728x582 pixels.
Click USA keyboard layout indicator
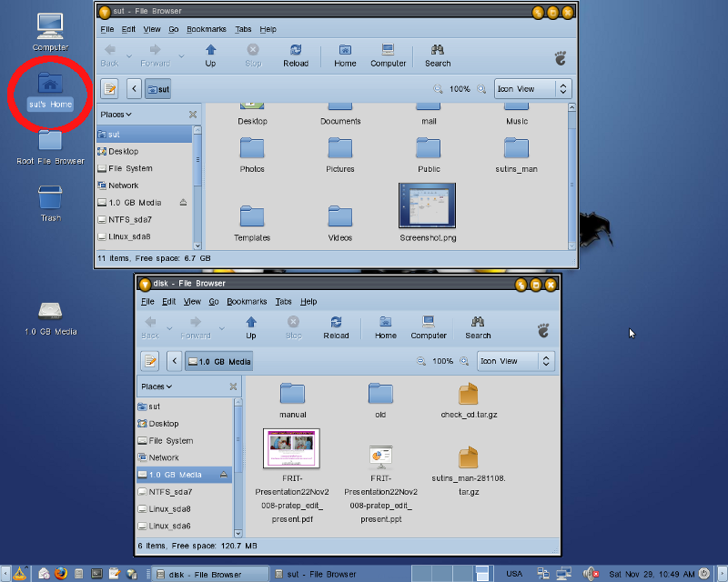tap(514, 574)
